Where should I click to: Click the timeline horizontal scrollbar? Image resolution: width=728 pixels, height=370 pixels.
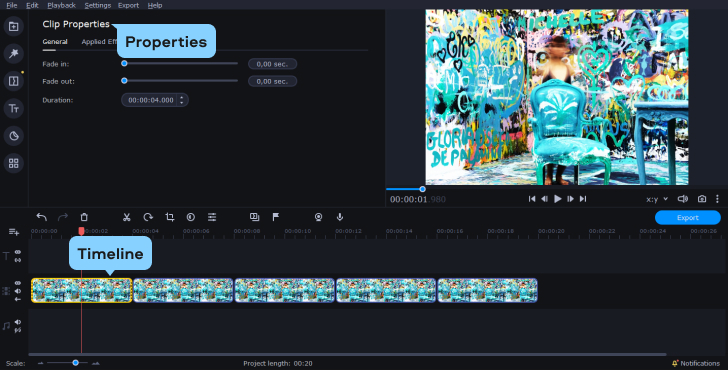tap(347, 355)
